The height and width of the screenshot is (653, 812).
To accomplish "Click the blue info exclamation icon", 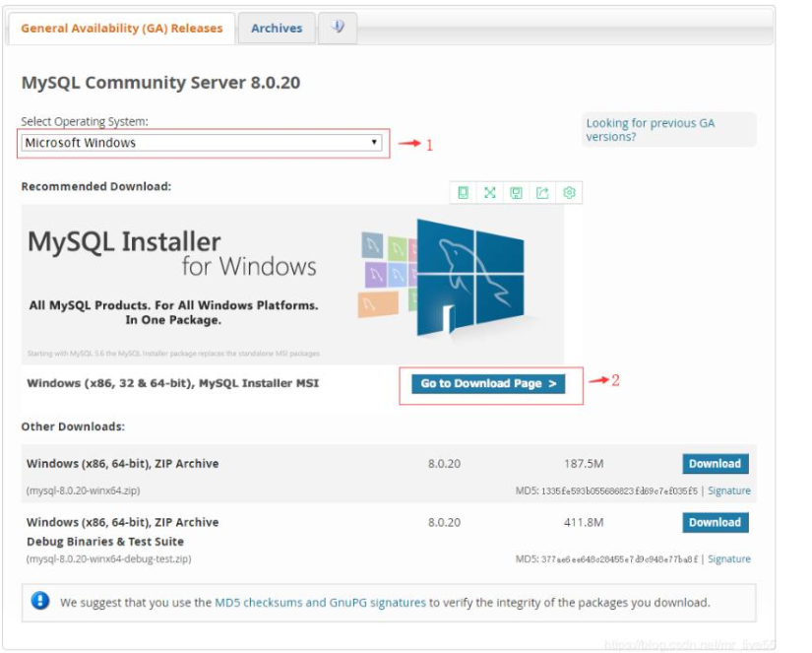I will (x=40, y=601).
